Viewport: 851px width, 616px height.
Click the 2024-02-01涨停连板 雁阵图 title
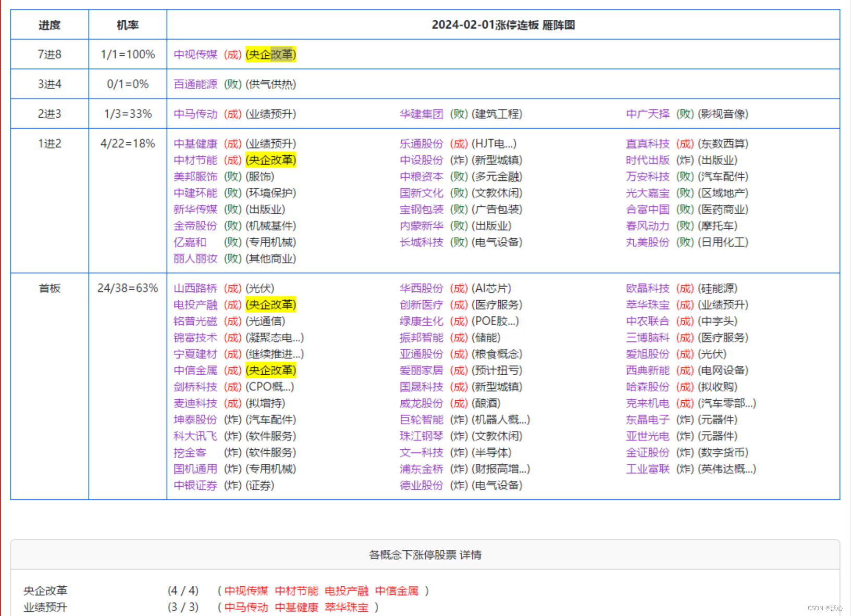(503, 25)
